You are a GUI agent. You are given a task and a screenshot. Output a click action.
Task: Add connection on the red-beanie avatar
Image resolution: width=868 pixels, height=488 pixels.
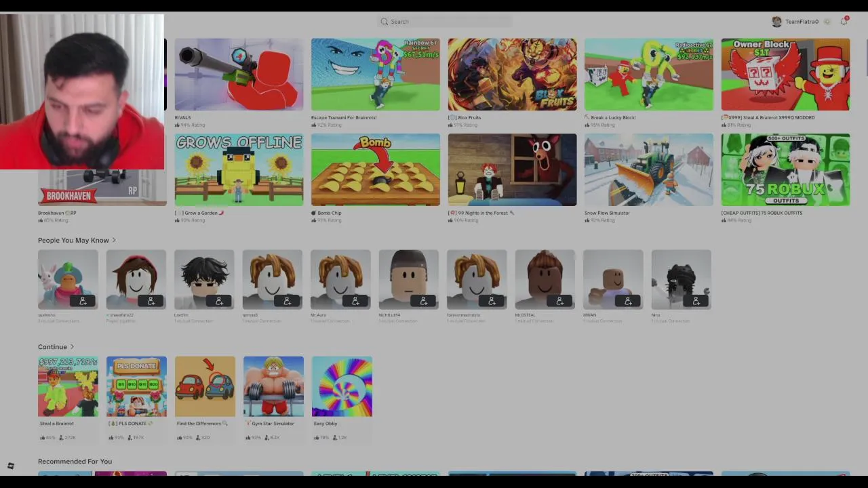151,301
